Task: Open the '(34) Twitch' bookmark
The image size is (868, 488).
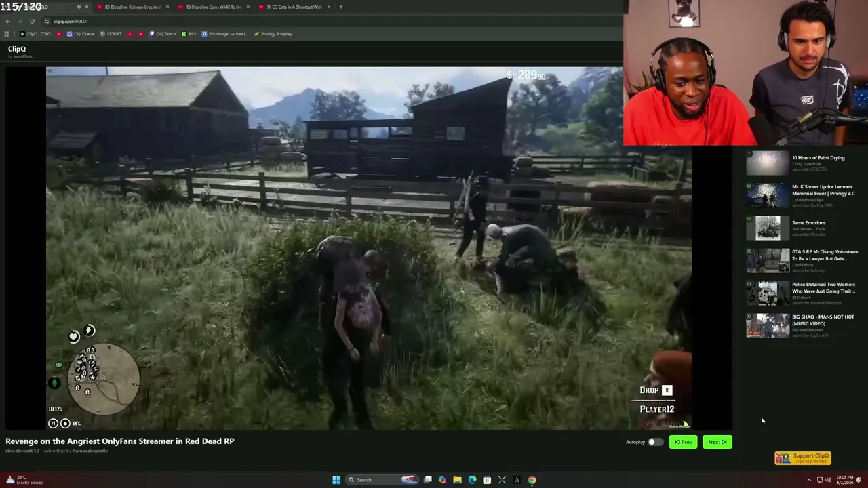Action: pos(163,34)
